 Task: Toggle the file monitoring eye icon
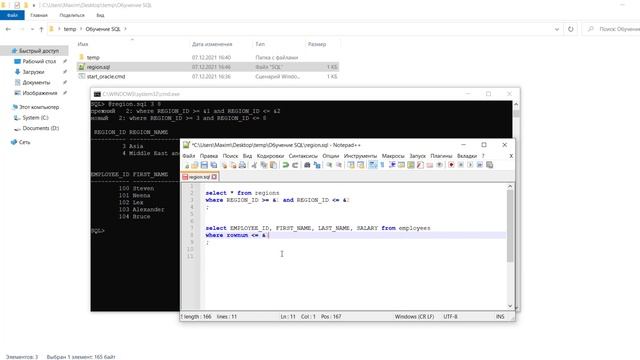(x=439, y=165)
